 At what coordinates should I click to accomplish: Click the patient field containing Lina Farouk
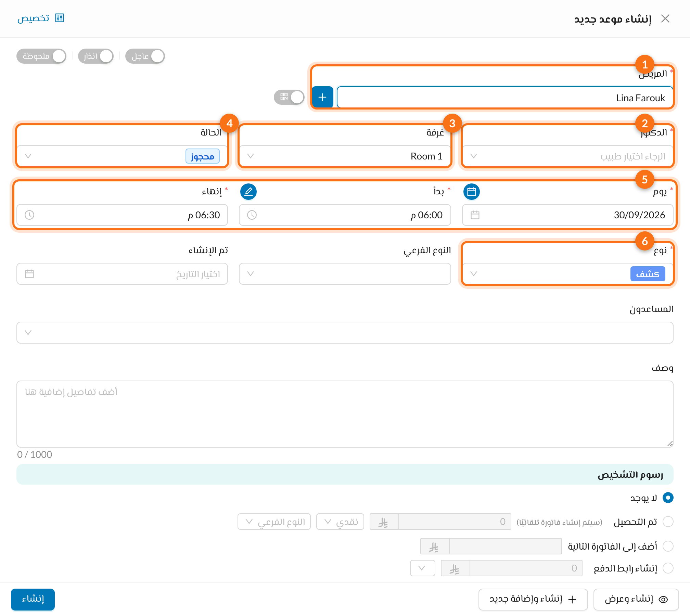click(505, 97)
